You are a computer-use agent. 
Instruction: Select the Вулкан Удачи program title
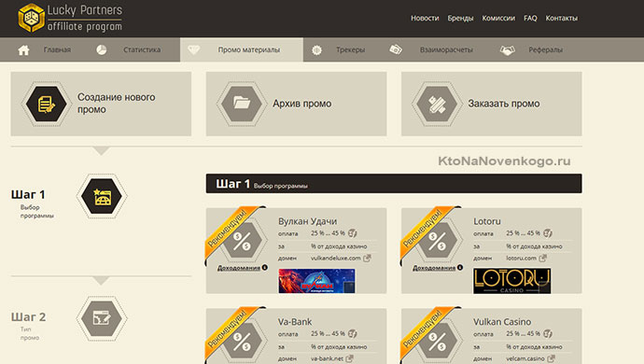[x=307, y=221]
